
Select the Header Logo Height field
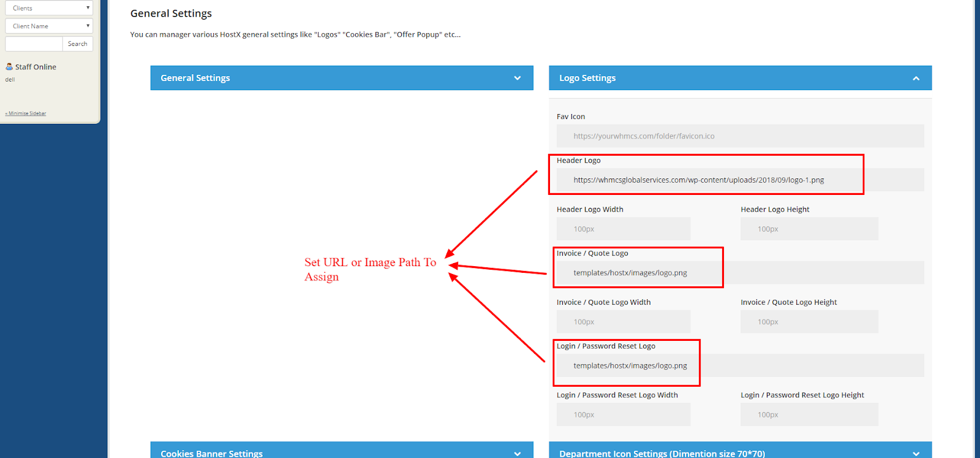click(809, 229)
